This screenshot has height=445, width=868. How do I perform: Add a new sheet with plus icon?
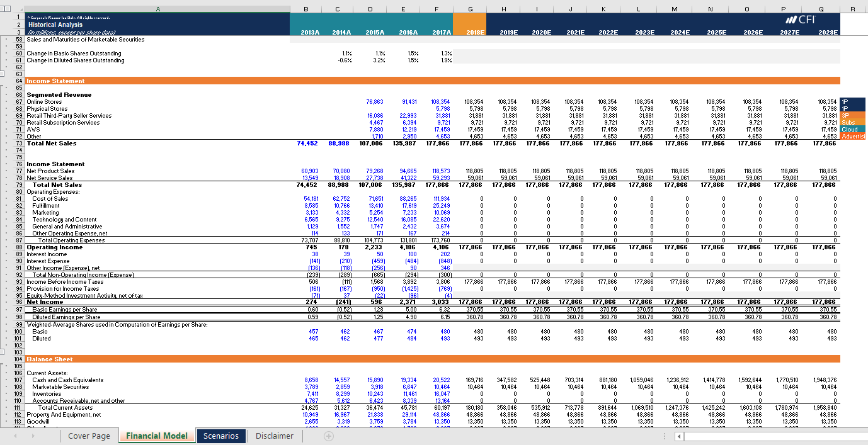(x=328, y=436)
